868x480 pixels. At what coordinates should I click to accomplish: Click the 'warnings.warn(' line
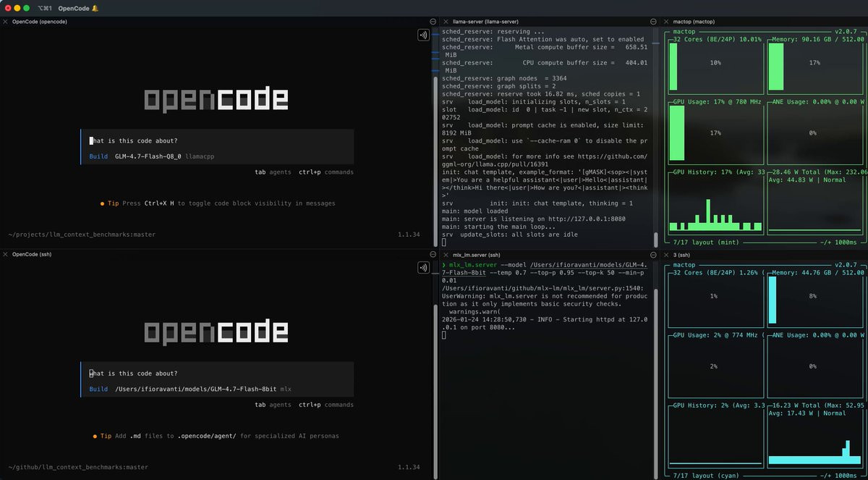click(476, 312)
